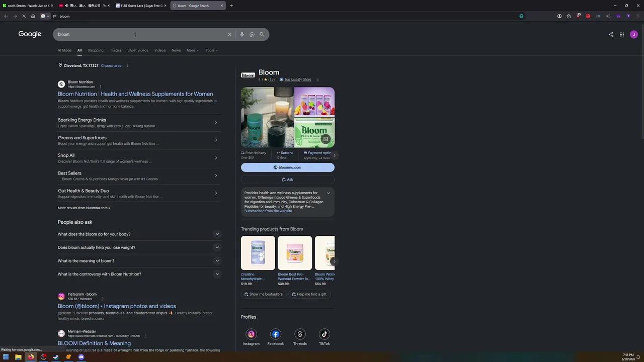Open the Creatine Monohydrate product thumbnail
644x362 pixels.
point(258,253)
